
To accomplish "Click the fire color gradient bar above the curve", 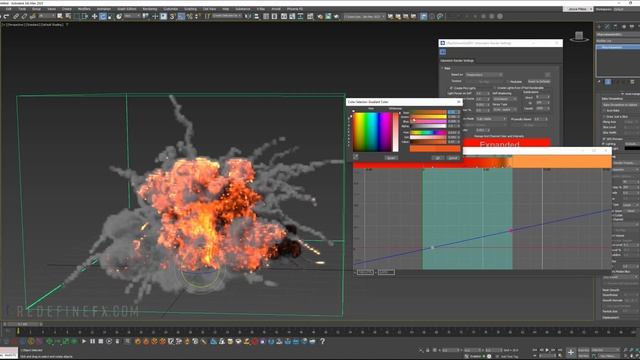I will tap(482, 162).
